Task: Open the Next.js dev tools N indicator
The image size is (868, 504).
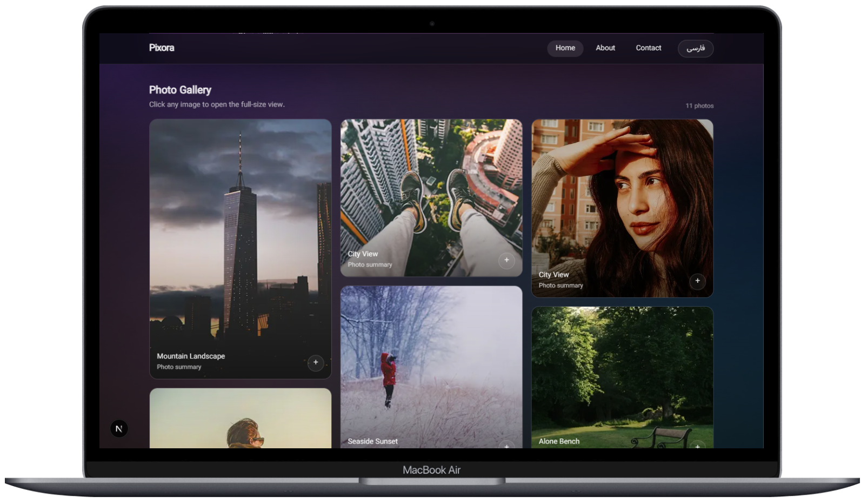Action: pyautogui.click(x=119, y=429)
